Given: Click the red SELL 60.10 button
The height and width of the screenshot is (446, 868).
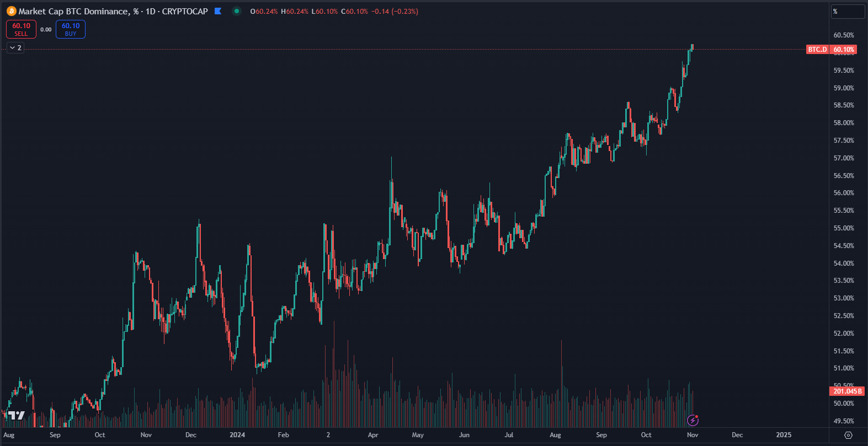Looking at the screenshot, I should (x=21, y=29).
